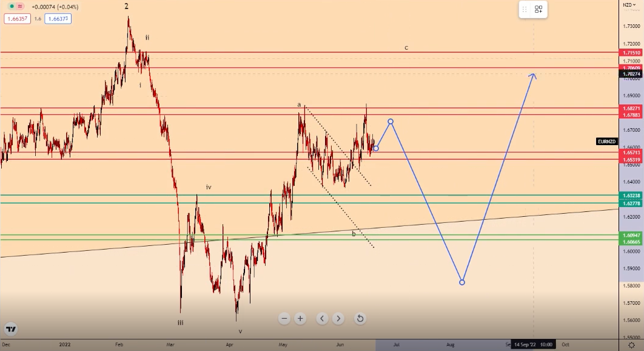Grab the floating toolbar drag handle
The width and height of the screenshot is (644, 351).
point(525,10)
